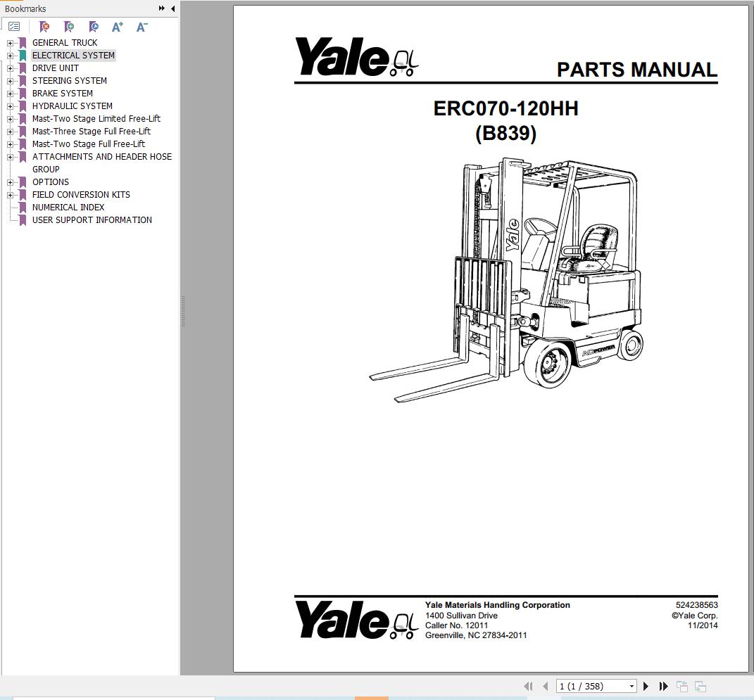Viewport: 754px width, 700px height.
Task: Open USER SUPPORT INFORMATION bookmark
Action: (92, 219)
